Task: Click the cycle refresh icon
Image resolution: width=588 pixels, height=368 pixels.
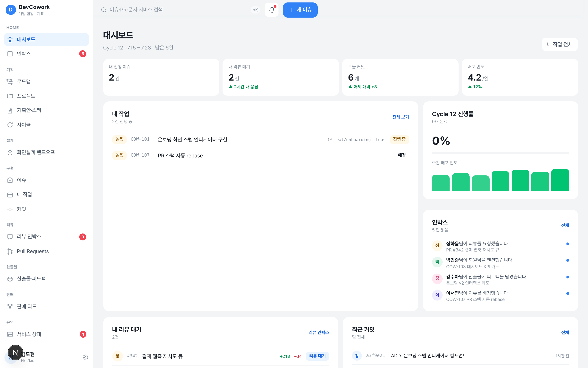Action: click(10, 125)
